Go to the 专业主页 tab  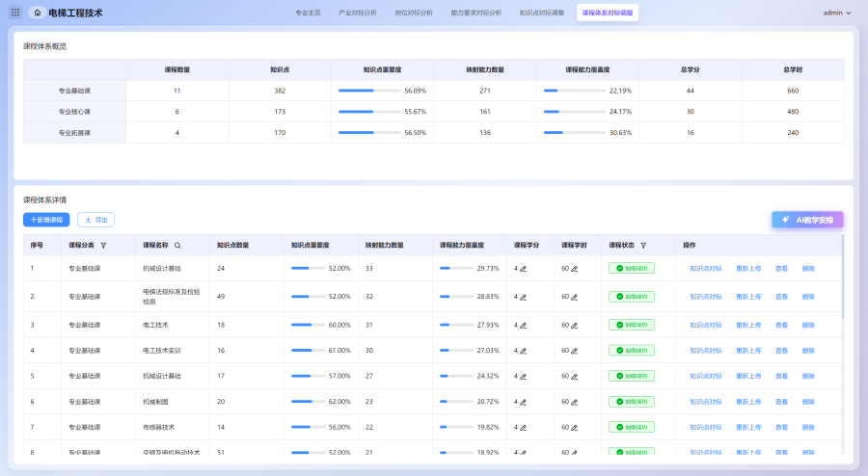308,13
